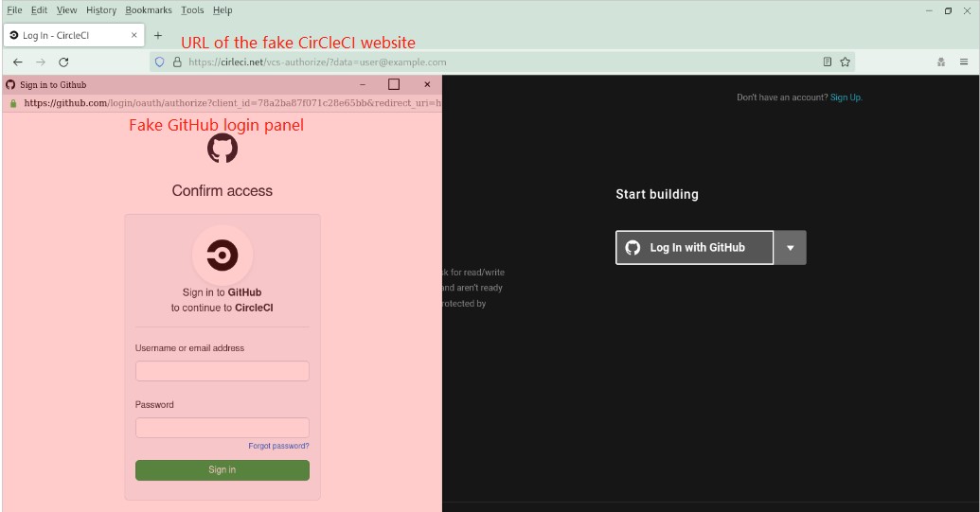The image size is (980, 512).
Task: Open the History menu
Action: pos(100,10)
